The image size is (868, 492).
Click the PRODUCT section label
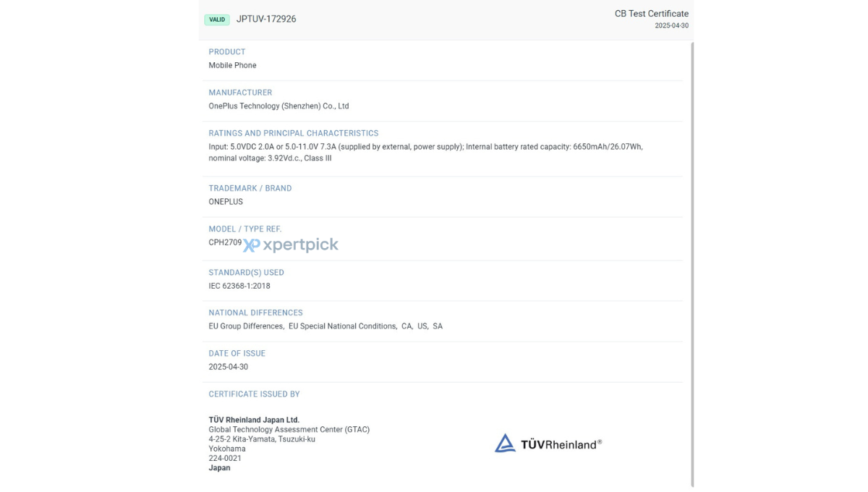[x=227, y=52]
